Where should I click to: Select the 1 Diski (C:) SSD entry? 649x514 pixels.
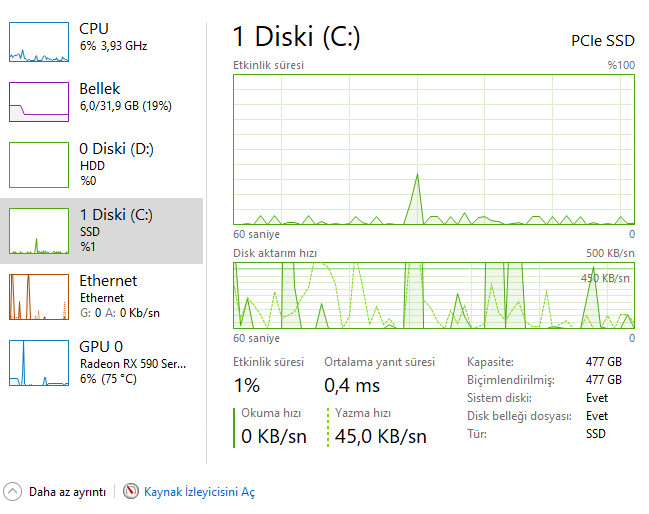116,229
